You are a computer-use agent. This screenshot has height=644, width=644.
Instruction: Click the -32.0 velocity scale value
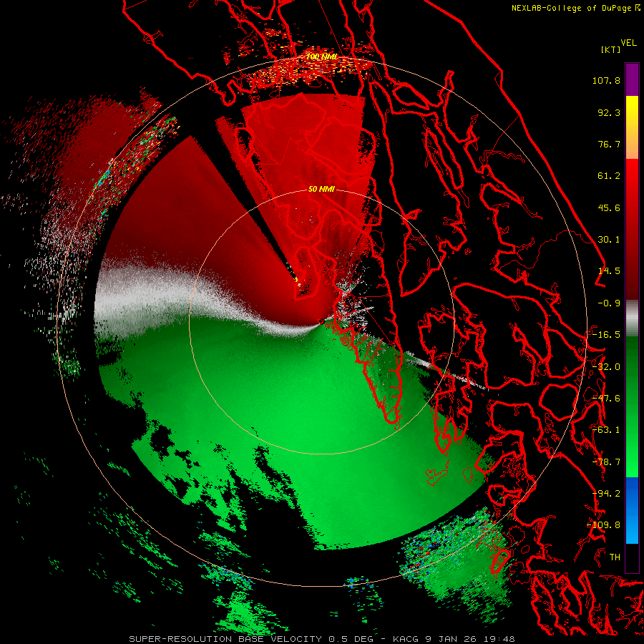[606, 367]
